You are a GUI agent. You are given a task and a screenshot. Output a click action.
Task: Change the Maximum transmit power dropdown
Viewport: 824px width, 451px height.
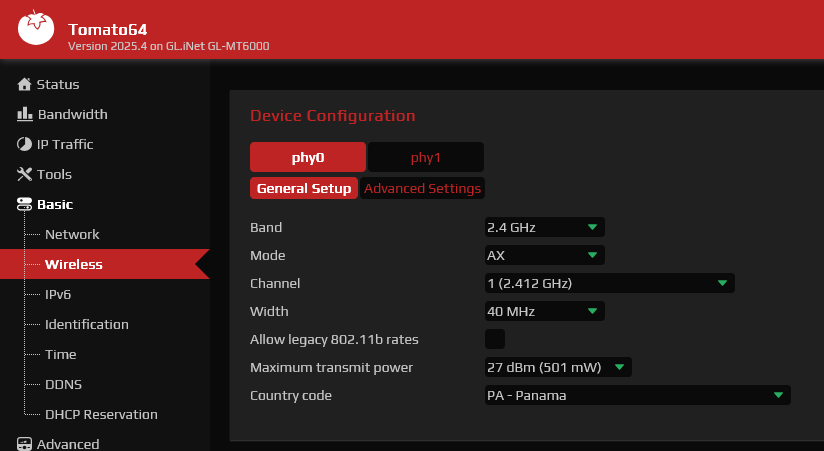[x=558, y=367]
